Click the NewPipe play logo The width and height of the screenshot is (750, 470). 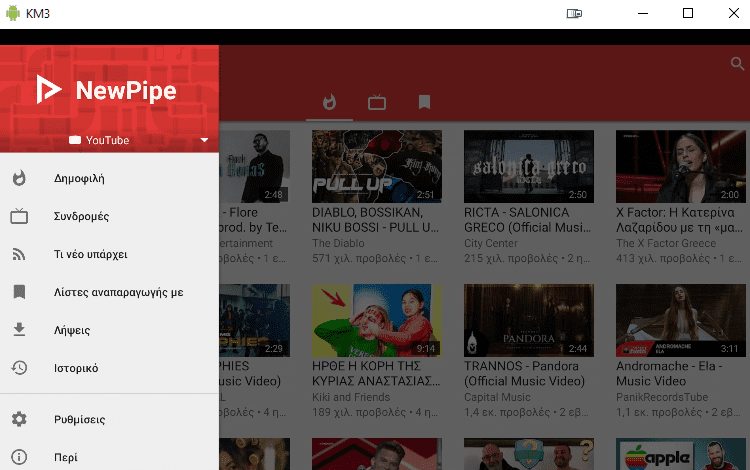49,89
